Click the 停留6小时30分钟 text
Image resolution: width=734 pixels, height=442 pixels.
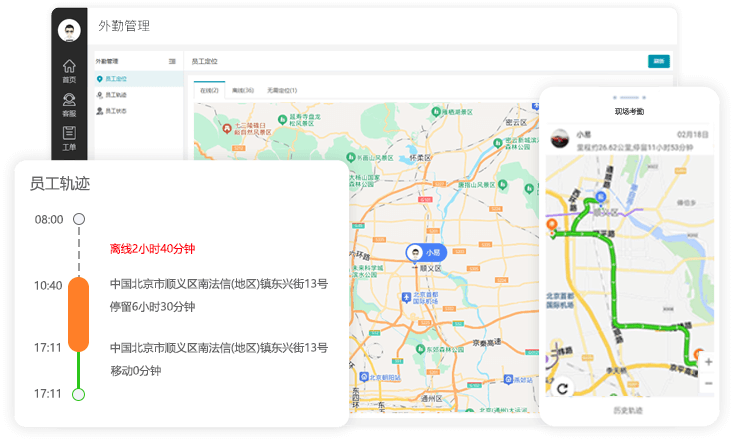(152, 307)
